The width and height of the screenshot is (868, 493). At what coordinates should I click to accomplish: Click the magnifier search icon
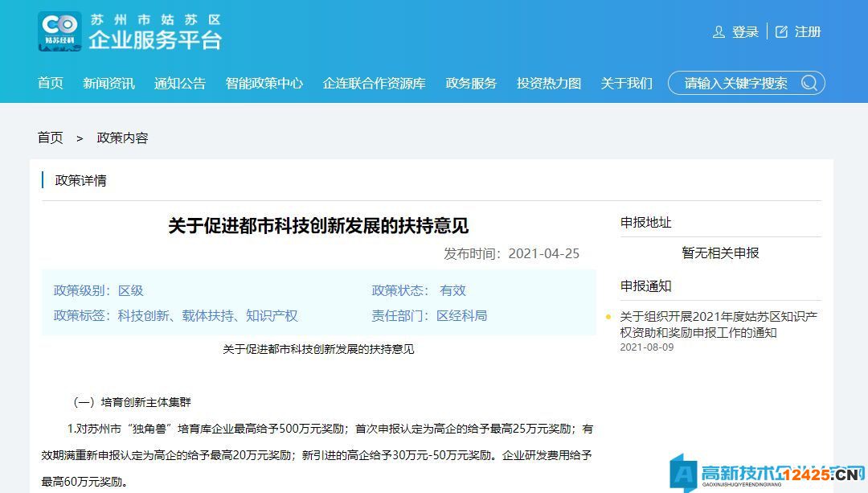click(x=809, y=82)
